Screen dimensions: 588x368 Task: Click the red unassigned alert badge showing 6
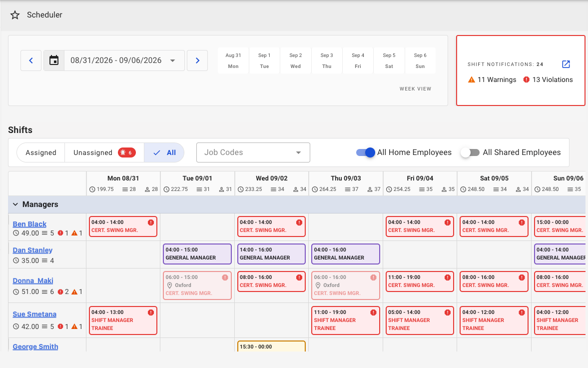point(127,152)
